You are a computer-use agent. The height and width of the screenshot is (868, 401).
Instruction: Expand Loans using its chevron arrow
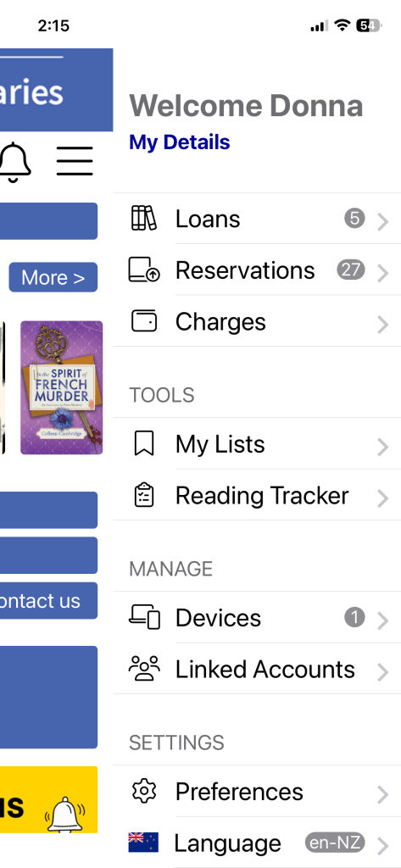coord(382,222)
